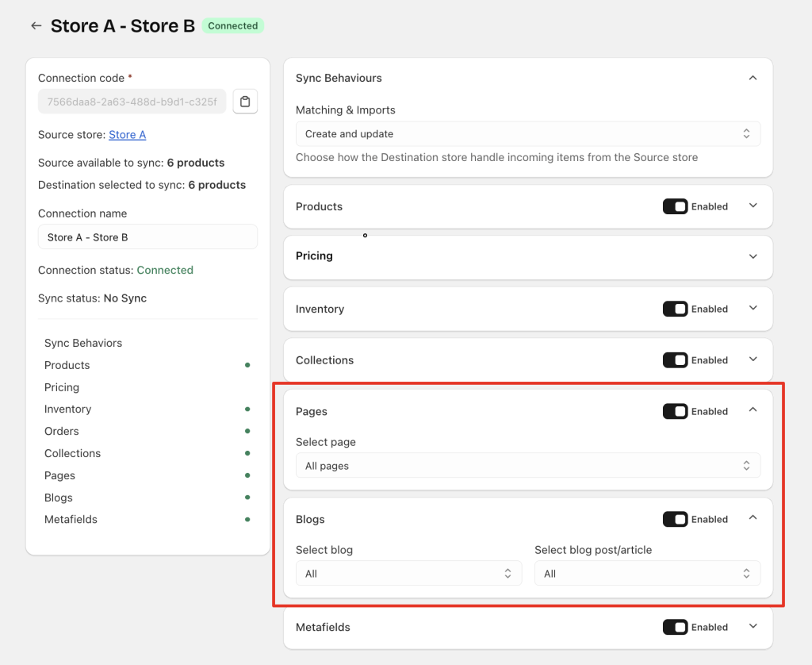This screenshot has height=665, width=812.
Task: Click the back arrow beside Store A - Store B
Action: 36,26
